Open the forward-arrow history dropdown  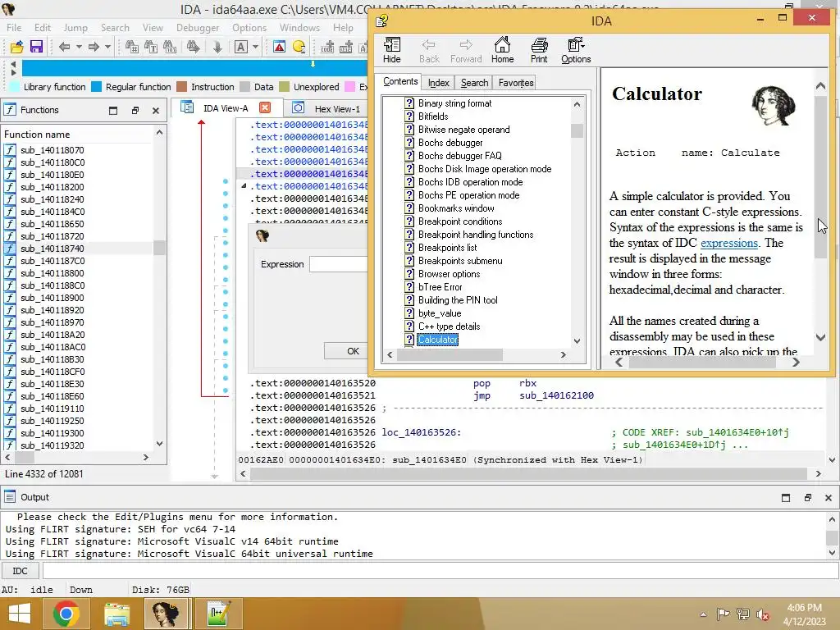coord(107,47)
